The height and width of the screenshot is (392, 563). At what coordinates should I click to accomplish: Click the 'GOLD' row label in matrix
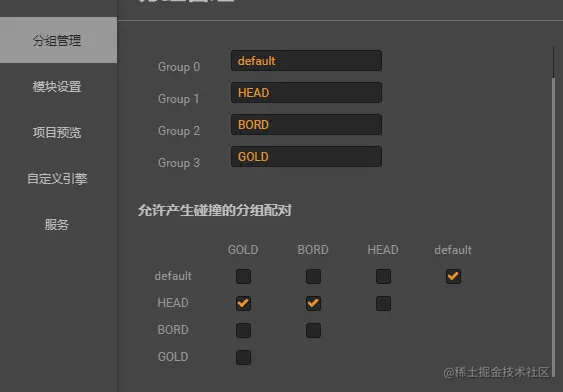click(173, 357)
